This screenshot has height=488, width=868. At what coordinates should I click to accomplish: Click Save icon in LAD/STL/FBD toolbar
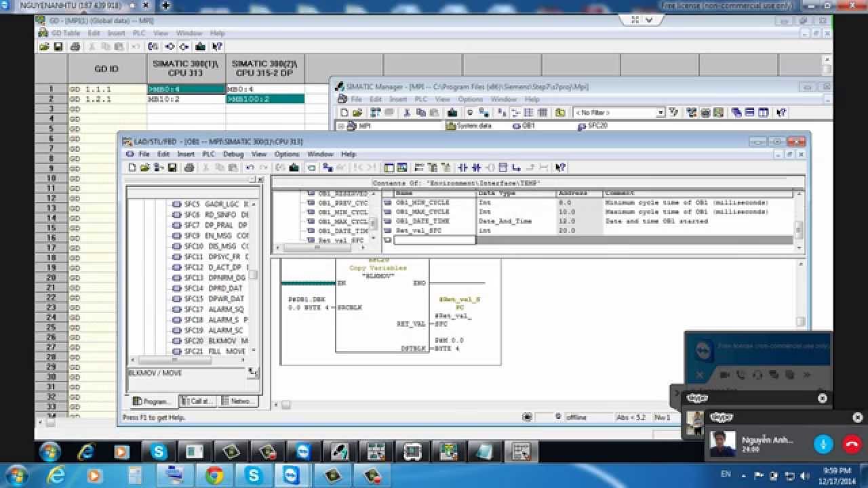pyautogui.click(x=172, y=167)
